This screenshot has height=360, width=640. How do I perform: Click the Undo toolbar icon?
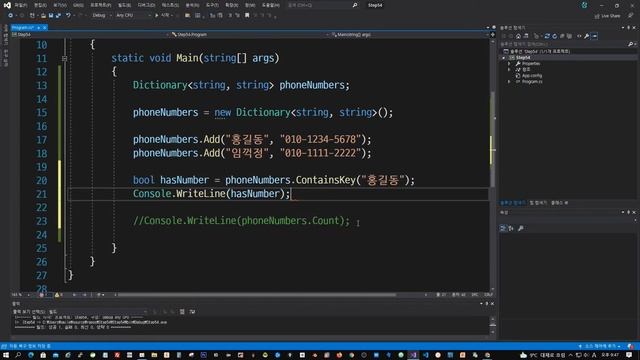68,16
